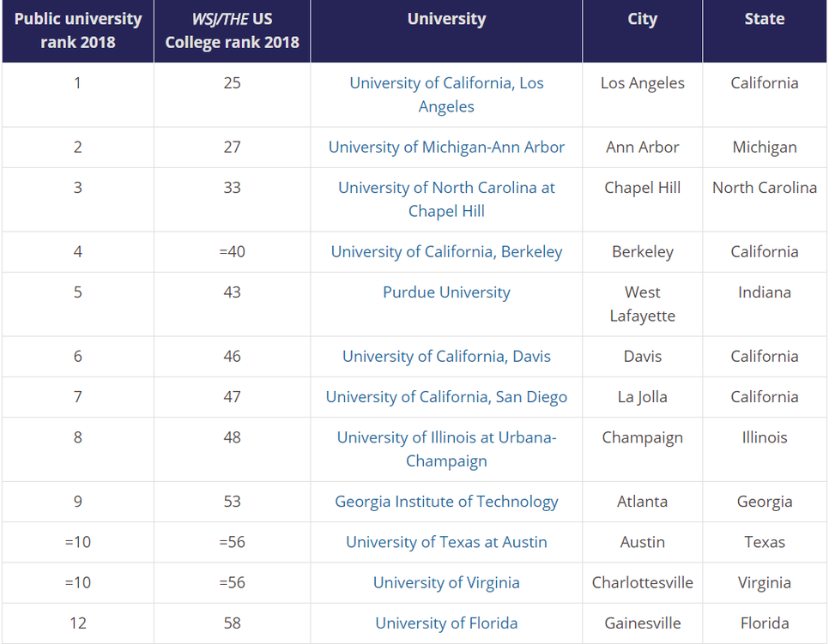829x644 pixels.
Task: Click University of Michigan-Ann Arbor link
Action: (x=446, y=147)
